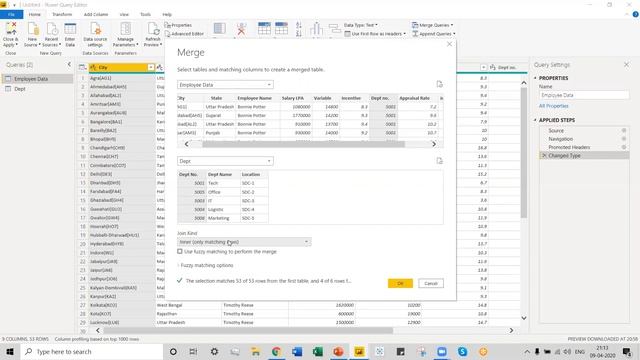
Task: Collapse the Queries pane
Action: 69,64
